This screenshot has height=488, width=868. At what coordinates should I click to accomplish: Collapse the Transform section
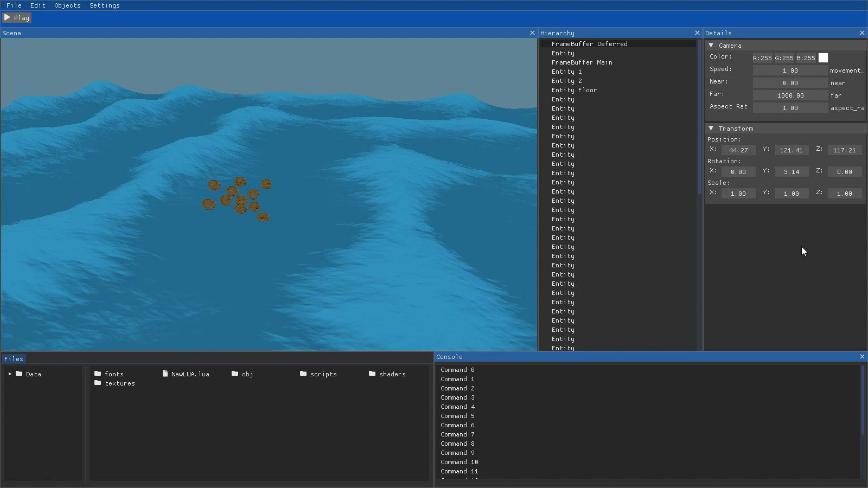point(711,129)
